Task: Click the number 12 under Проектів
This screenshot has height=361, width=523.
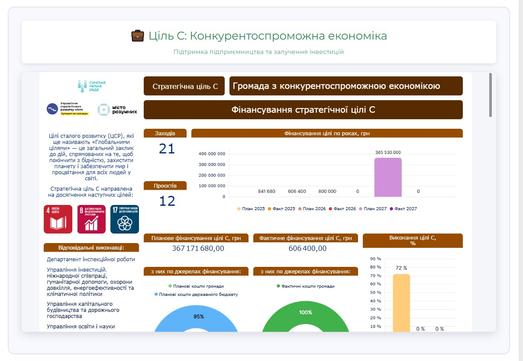Action: pos(167,201)
